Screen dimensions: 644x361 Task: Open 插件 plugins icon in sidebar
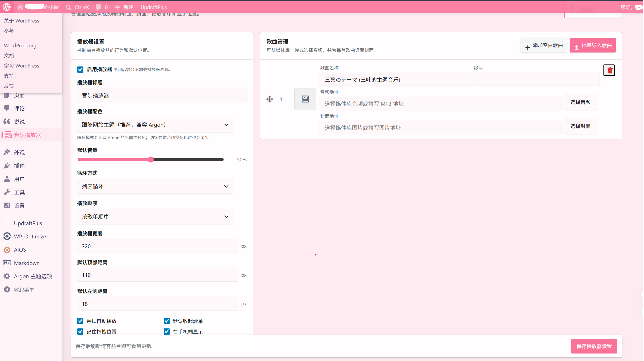7,166
